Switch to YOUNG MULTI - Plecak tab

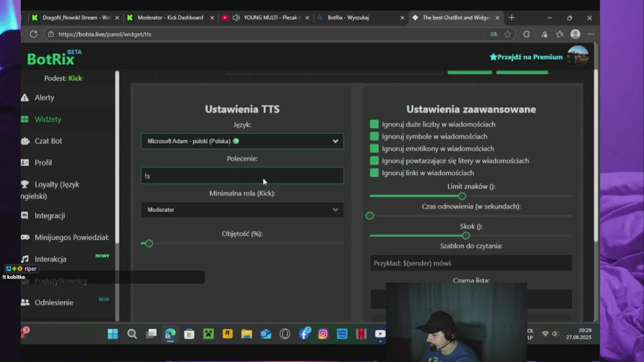(266, 18)
